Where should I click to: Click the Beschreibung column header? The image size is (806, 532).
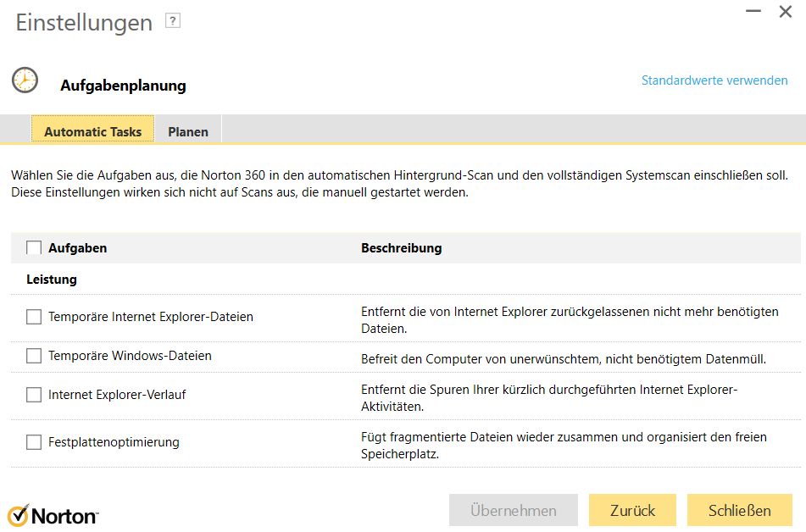point(402,248)
